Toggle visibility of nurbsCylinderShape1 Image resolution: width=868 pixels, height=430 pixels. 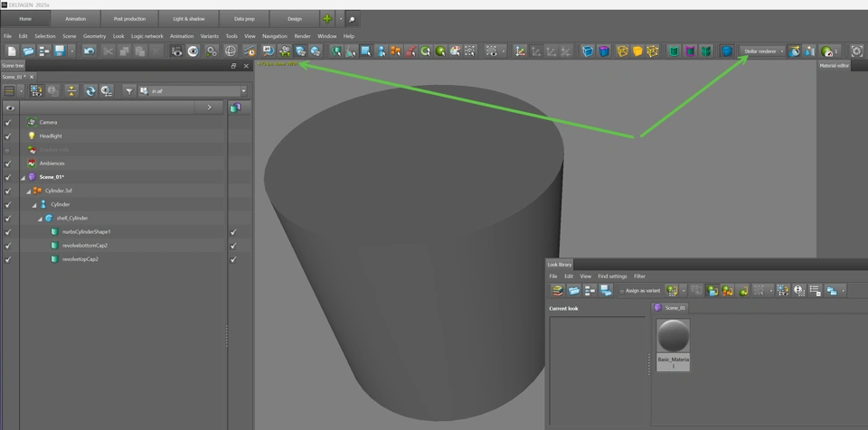tap(8, 232)
